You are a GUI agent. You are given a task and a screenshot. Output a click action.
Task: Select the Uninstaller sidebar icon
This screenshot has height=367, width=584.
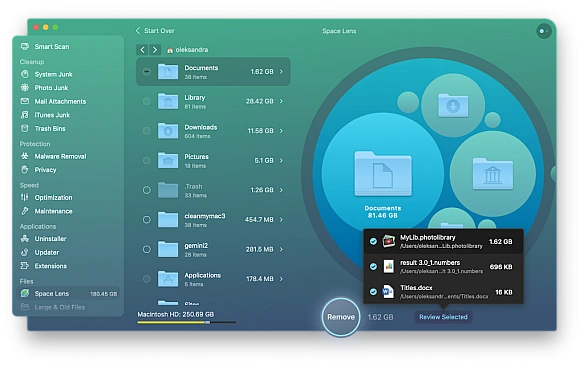(x=25, y=239)
